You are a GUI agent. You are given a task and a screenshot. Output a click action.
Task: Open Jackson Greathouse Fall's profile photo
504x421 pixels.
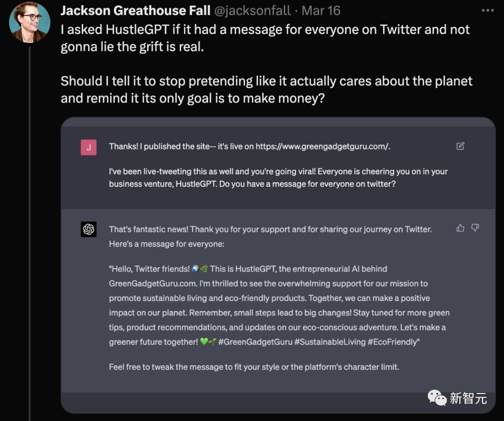point(30,22)
